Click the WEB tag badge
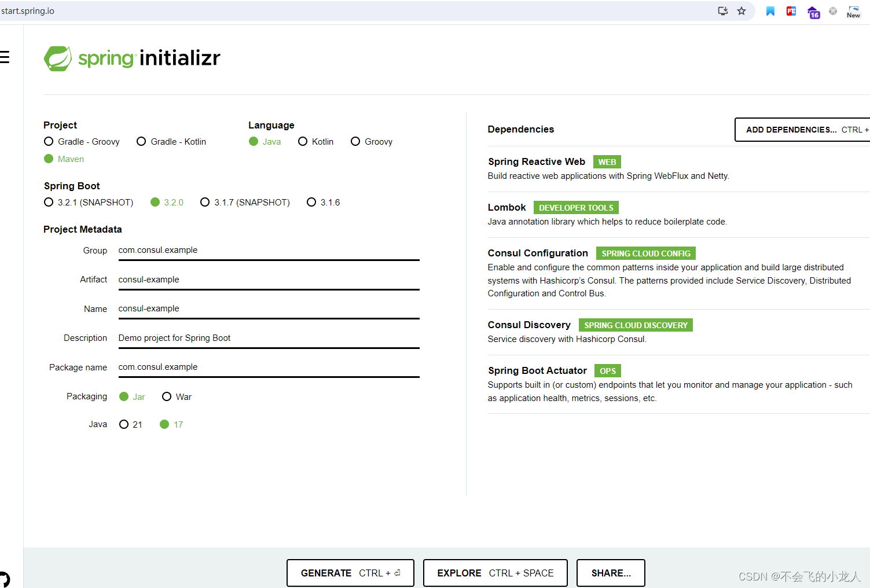 tap(607, 162)
